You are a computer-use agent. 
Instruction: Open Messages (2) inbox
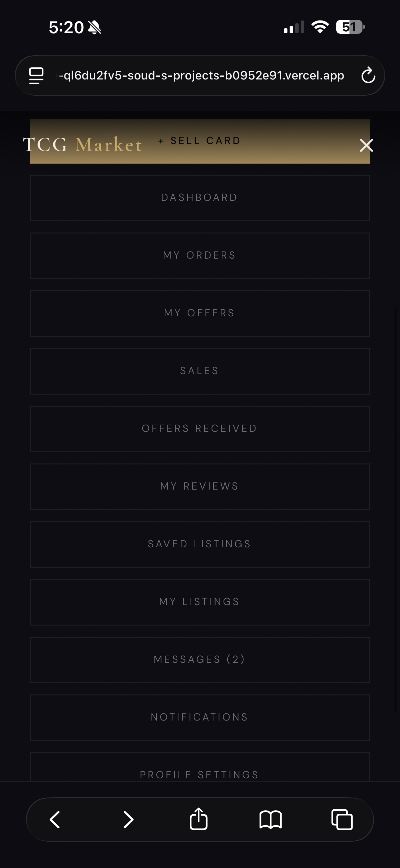[200, 659]
